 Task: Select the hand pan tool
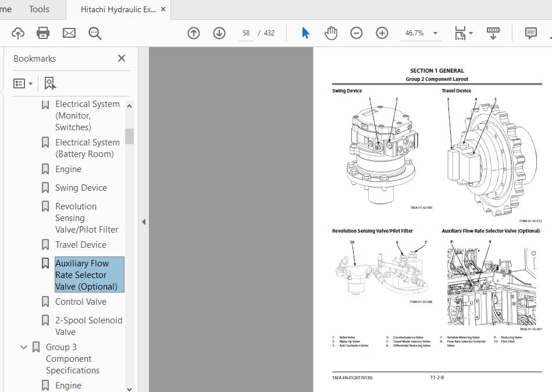tap(331, 33)
